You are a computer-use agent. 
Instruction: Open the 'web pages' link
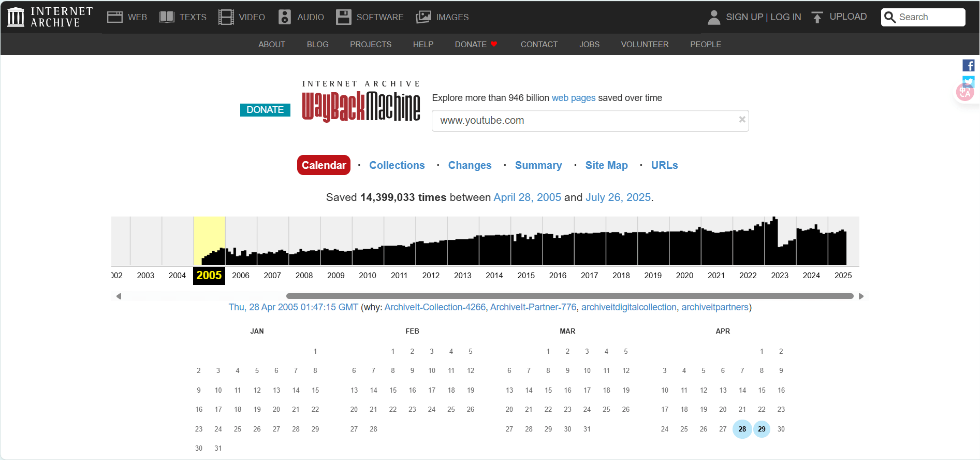tap(574, 98)
